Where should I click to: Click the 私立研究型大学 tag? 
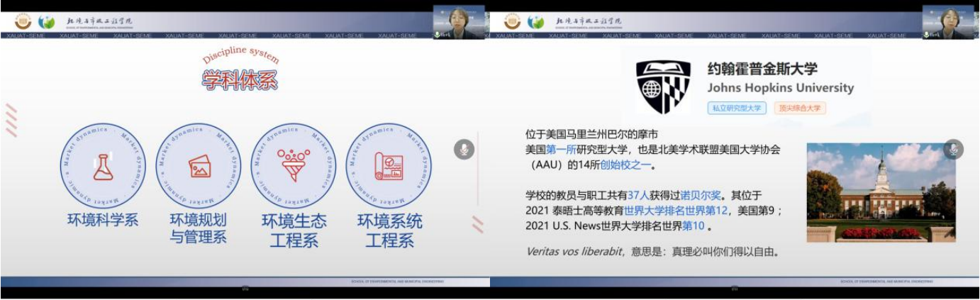[737, 109]
